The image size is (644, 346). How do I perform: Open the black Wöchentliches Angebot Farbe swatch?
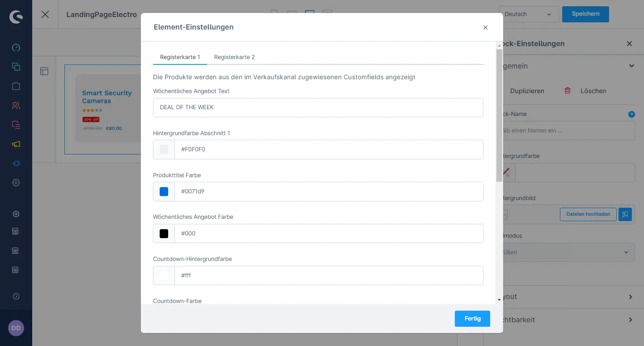coord(164,234)
